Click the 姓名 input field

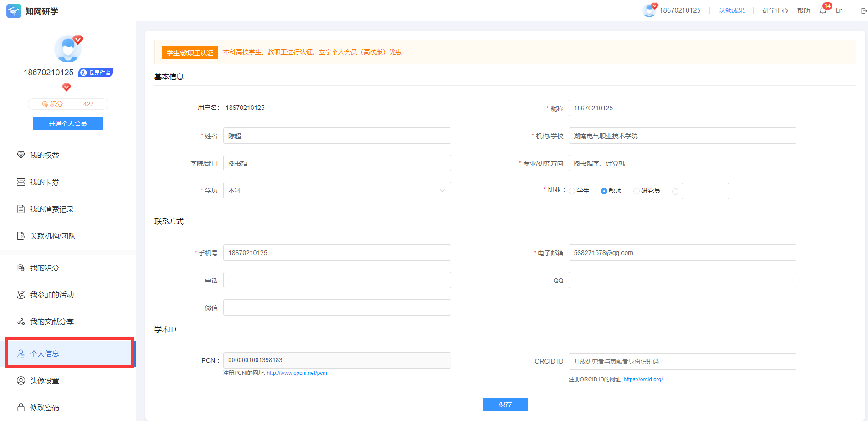(x=337, y=135)
